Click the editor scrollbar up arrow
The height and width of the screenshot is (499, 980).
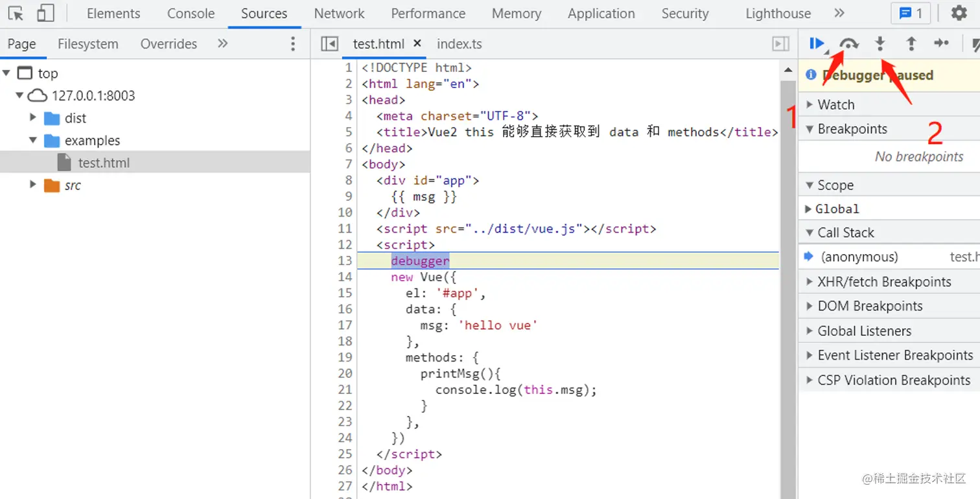(788, 70)
